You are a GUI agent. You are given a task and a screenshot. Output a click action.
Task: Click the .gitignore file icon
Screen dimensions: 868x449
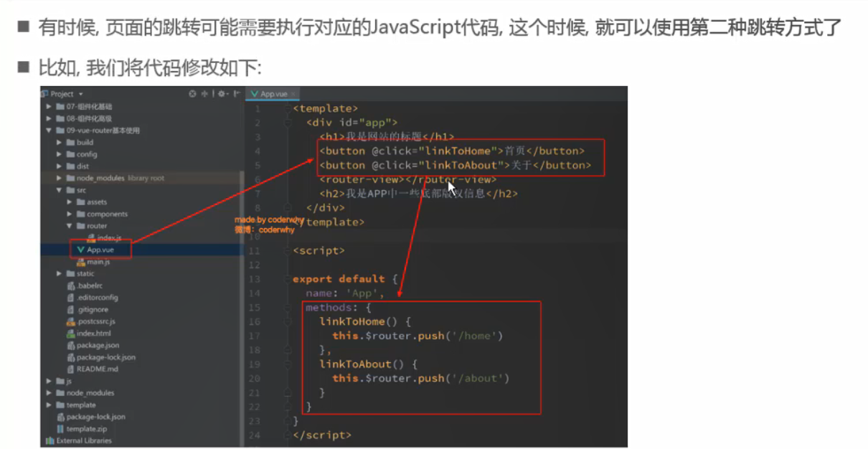tap(70, 309)
